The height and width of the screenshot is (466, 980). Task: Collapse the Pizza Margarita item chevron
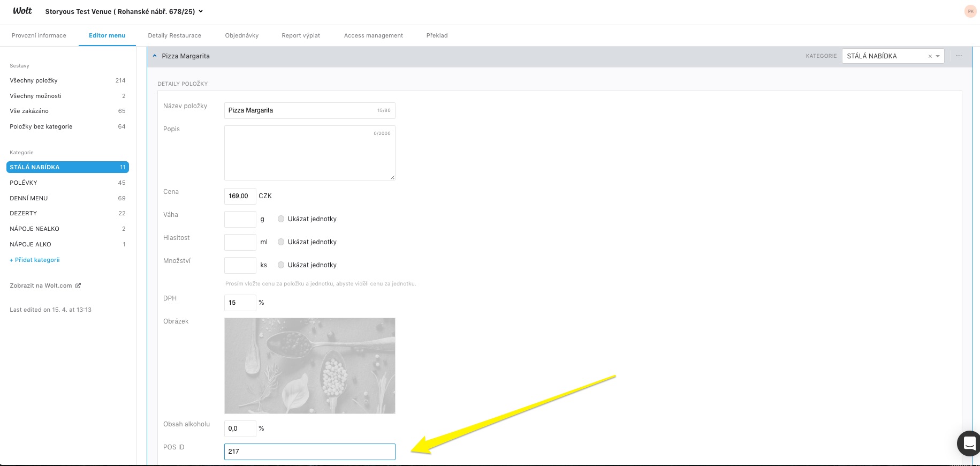[155, 56]
